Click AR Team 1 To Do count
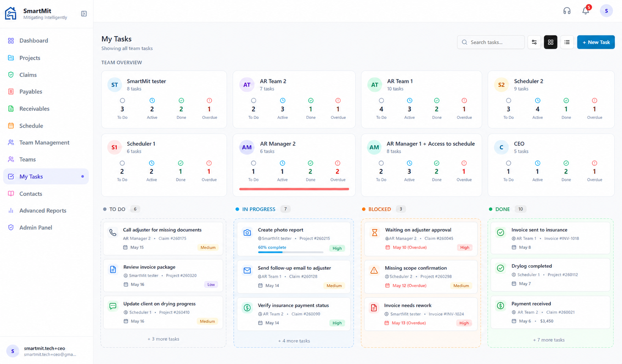The image size is (622, 364). click(x=381, y=109)
